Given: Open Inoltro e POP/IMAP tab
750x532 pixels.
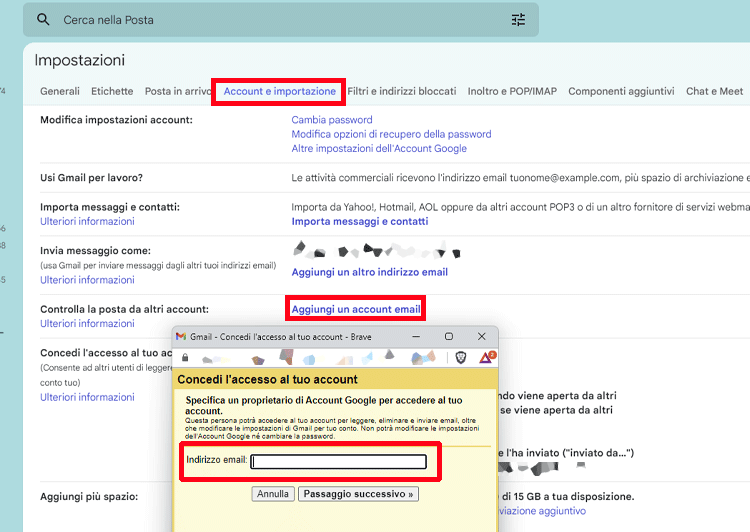Looking at the screenshot, I should pos(512,91).
